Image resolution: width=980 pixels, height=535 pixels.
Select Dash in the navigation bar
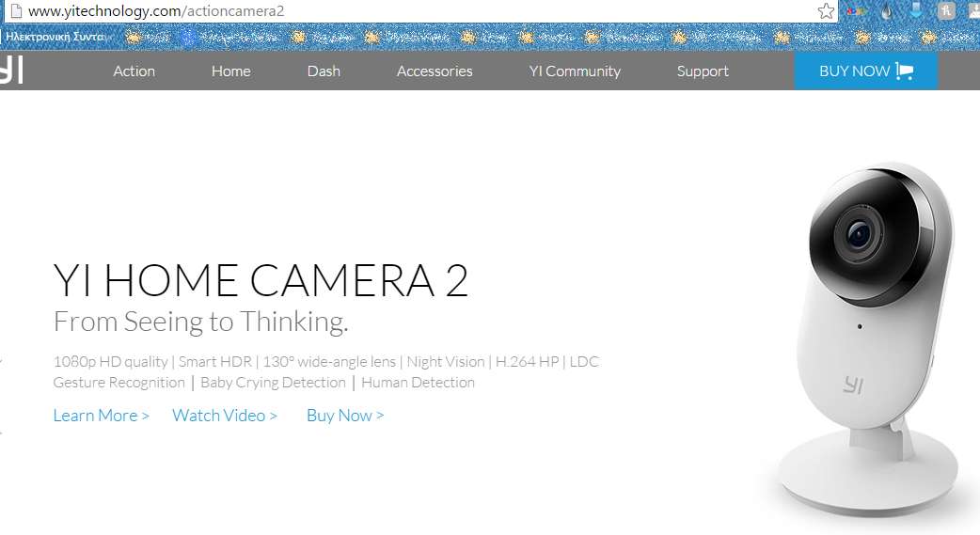click(324, 71)
